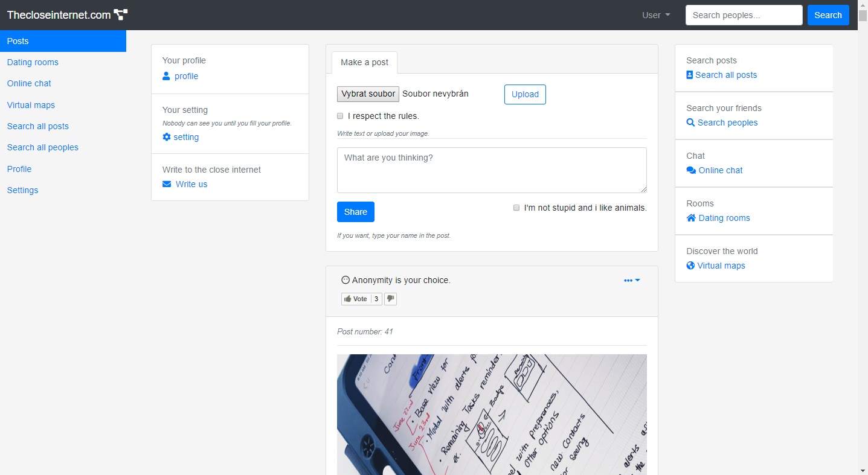Image resolution: width=868 pixels, height=475 pixels.
Task: Click the Thecloseinternet.com brand title
Action: pos(59,15)
